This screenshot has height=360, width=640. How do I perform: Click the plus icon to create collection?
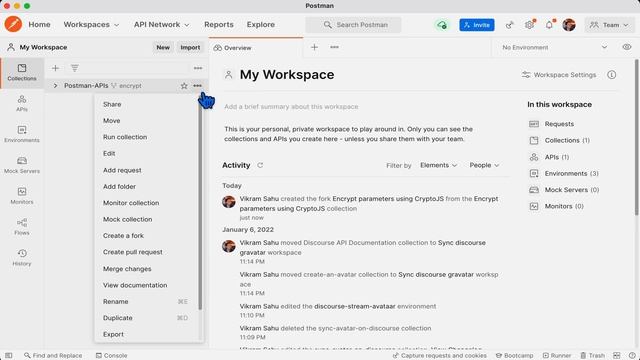click(56, 68)
